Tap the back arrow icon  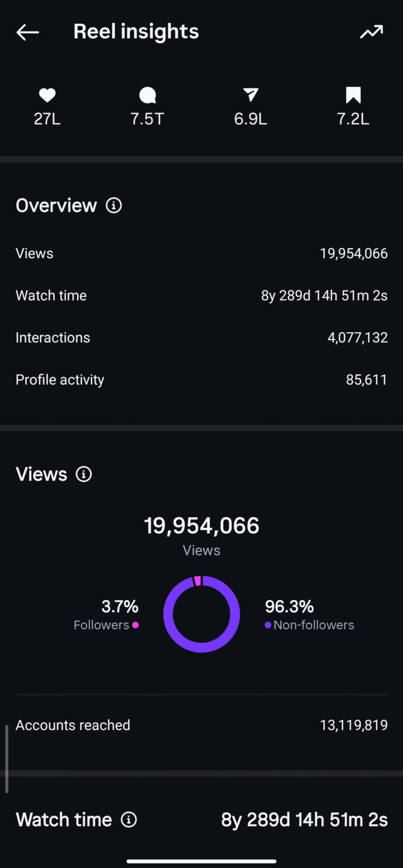pos(28,33)
